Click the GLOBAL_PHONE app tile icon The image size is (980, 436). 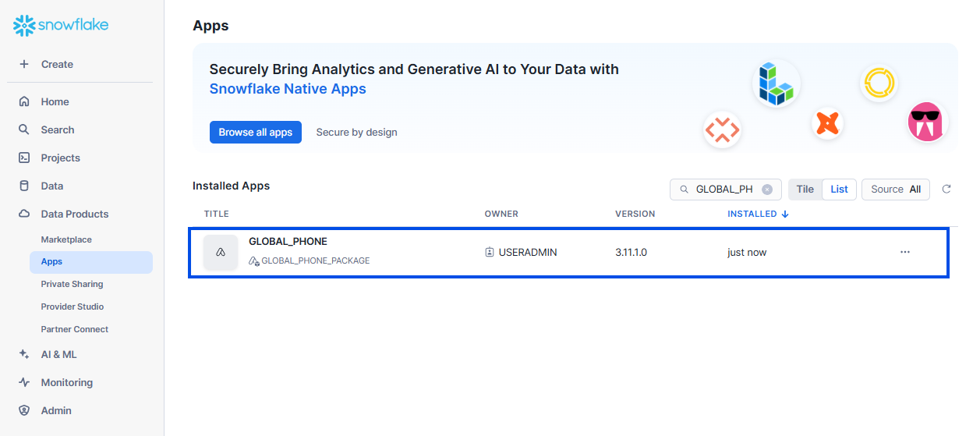tap(221, 253)
